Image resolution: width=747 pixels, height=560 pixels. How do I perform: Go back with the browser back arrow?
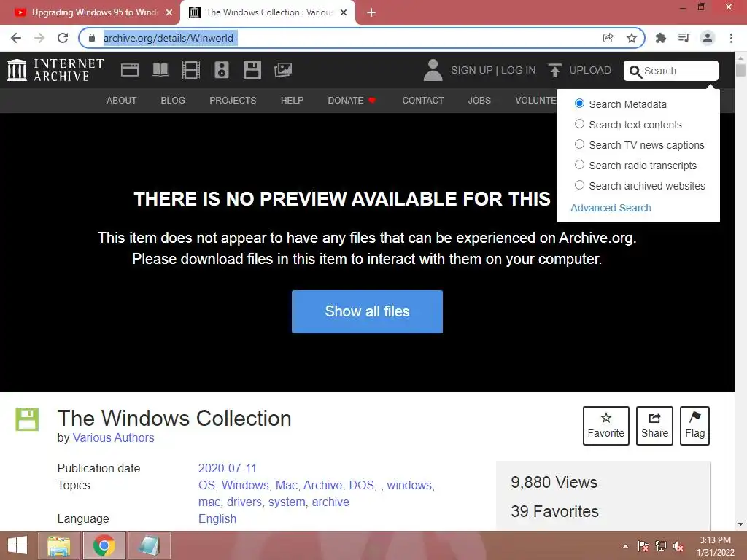16,38
